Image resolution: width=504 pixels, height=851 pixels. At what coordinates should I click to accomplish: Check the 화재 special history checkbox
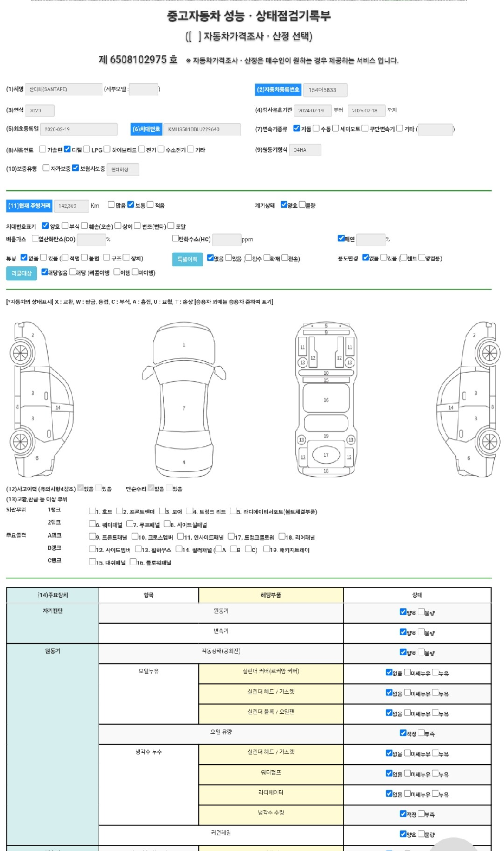tap(267, 258)
